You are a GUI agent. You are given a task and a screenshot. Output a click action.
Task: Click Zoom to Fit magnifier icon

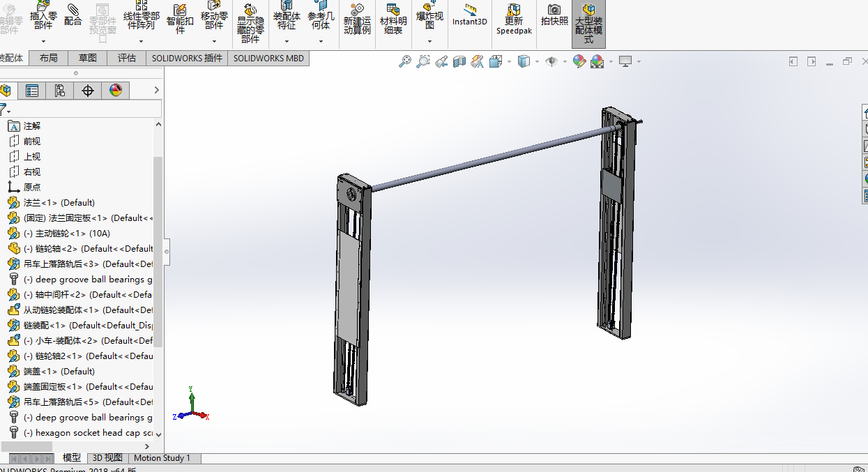pyautogui.click(x=405, y=62)
